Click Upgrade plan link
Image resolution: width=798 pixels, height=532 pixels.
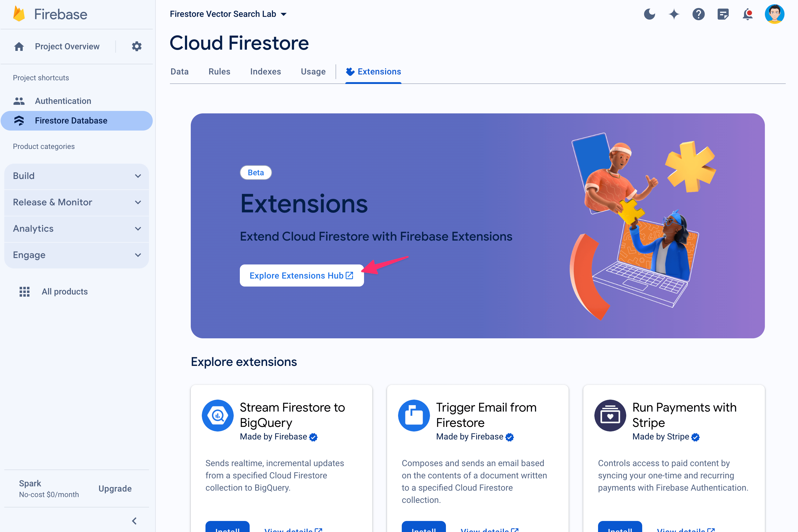pyautogui.click(x=115, y=488)
